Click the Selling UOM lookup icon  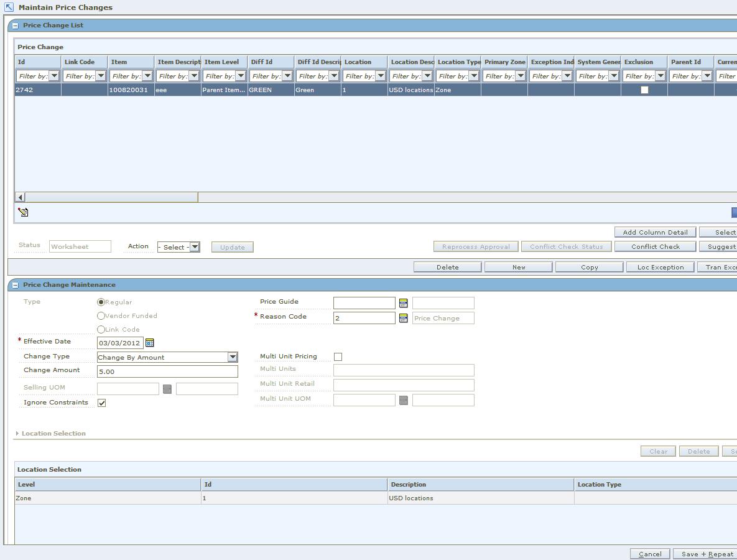click(x=167, y=389)
